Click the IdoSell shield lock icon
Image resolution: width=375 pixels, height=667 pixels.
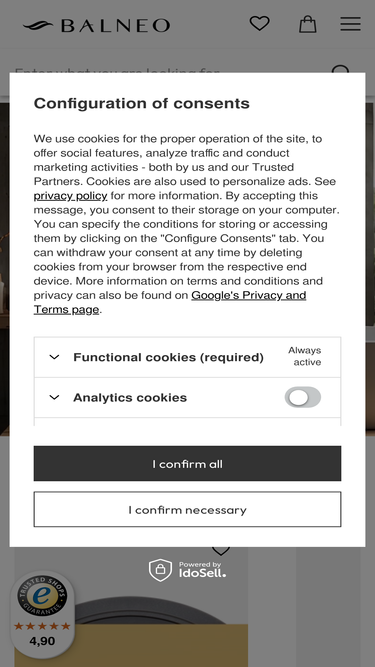[x=160, y=570]
